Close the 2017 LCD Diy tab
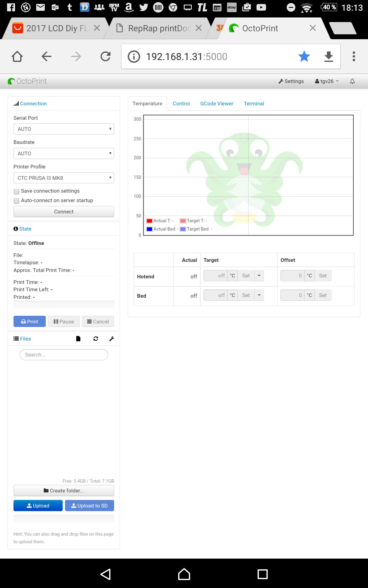The width and height of the screenshot is (368, 588). (97, 28)
